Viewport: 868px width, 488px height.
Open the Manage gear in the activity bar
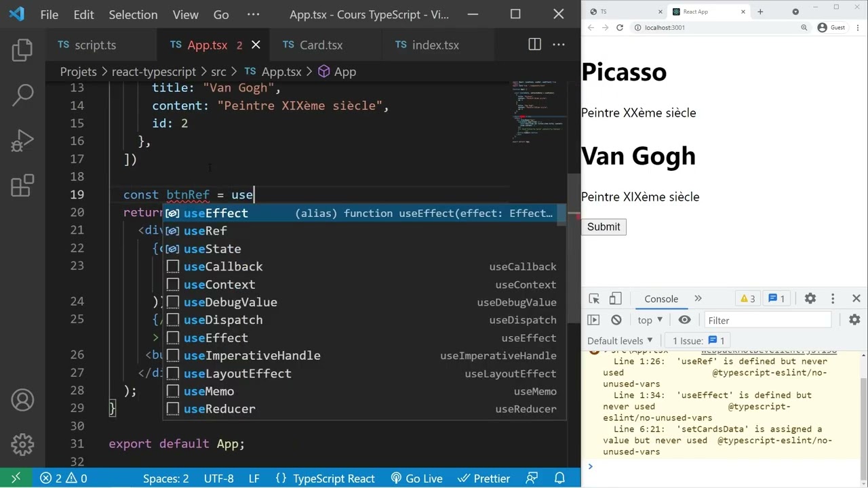(22, 445)
